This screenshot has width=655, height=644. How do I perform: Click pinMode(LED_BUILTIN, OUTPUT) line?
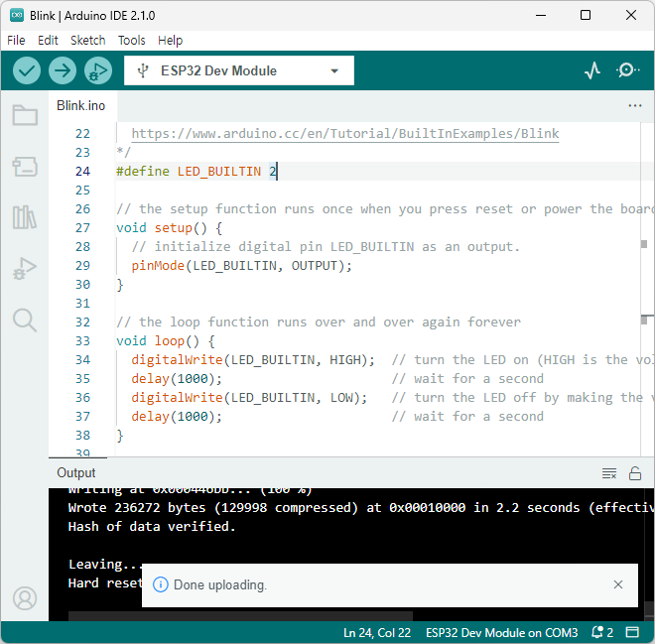pos(241,266)
